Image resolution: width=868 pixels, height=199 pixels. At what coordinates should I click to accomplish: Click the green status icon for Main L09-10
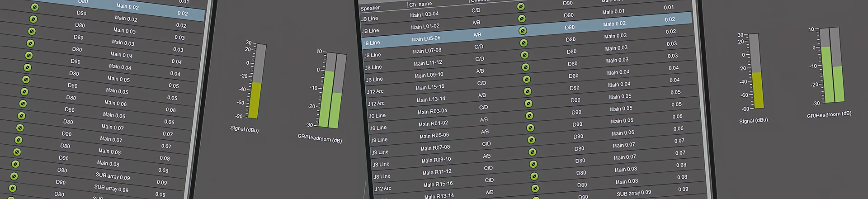pyautogui.click(x=525, y=67)
